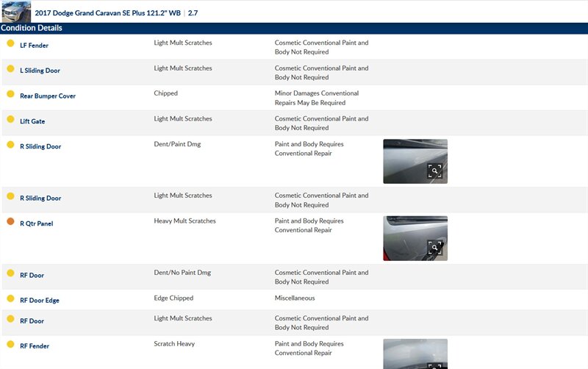Image resolution: width=588 pixels, height=369 pixels.
Task: Select the L Sliding Door item
Action: (40, 71)
